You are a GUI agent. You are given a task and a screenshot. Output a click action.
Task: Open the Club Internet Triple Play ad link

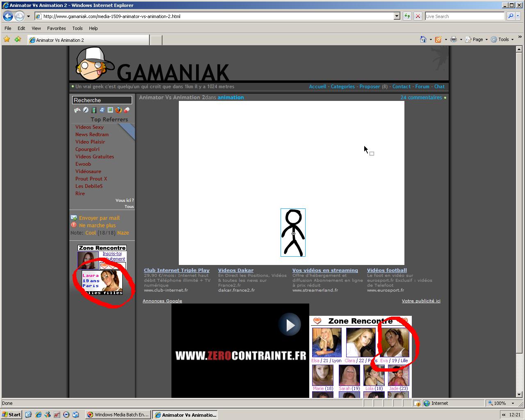(x=177, y=270)
